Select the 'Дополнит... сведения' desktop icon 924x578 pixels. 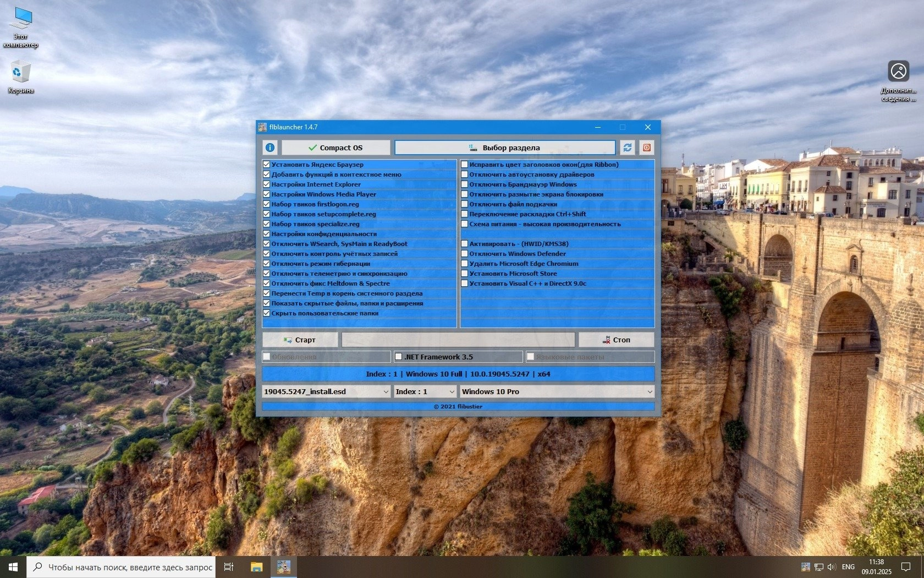pos(899,81)
